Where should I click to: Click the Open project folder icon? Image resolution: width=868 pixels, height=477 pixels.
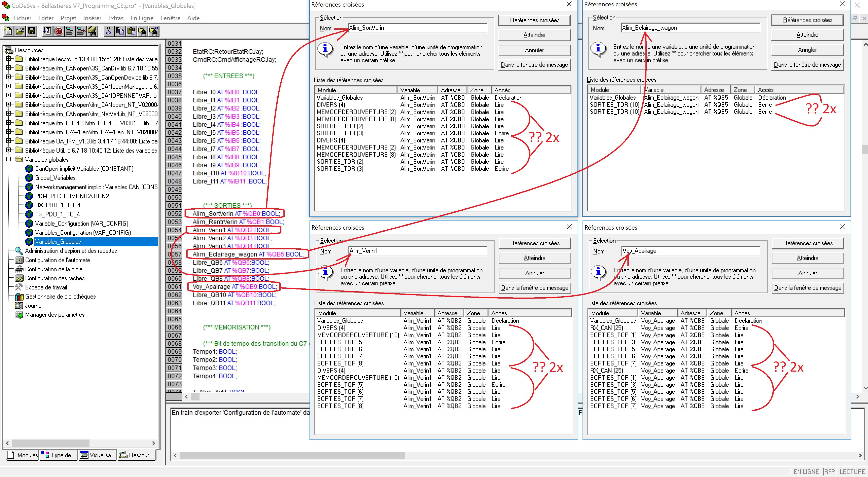20,31
